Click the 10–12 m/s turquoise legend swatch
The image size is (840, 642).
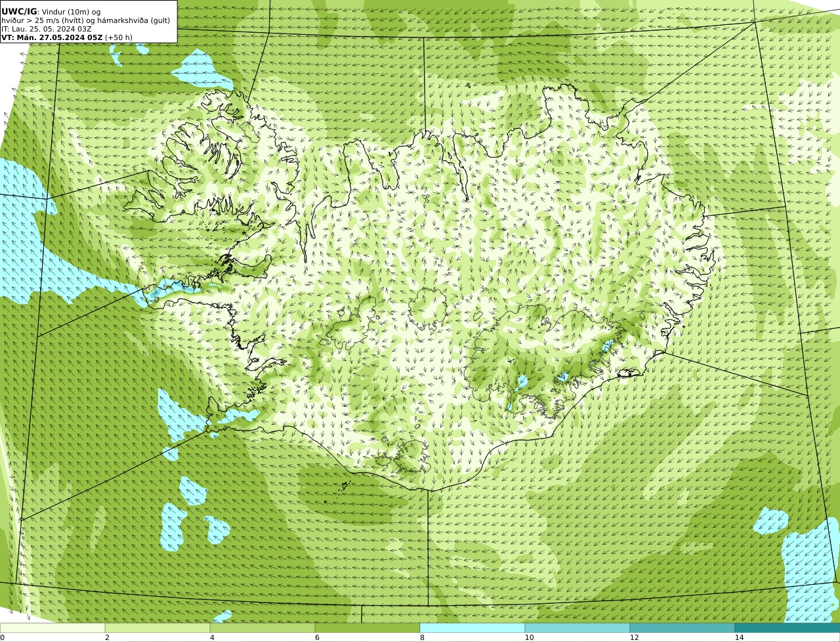(577, 628)
